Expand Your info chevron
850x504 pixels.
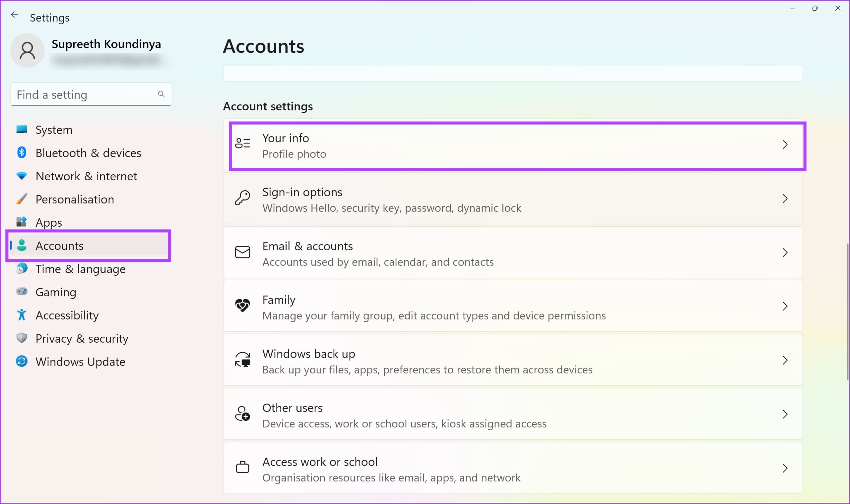click(x=785, y=145)
